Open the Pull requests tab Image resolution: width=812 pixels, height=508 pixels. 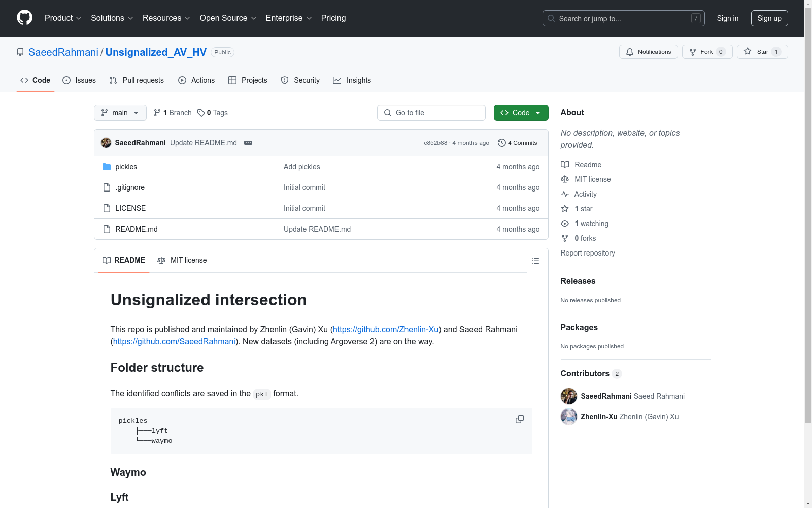coord(137,80)
